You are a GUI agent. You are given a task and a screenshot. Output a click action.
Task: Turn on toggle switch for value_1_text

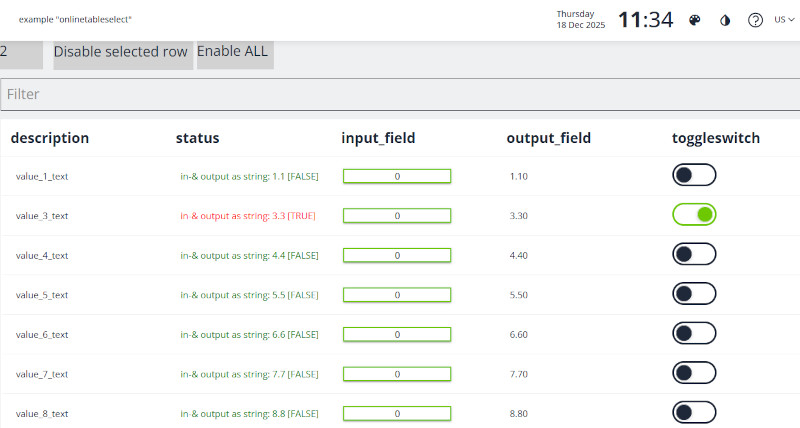[694, 176]
